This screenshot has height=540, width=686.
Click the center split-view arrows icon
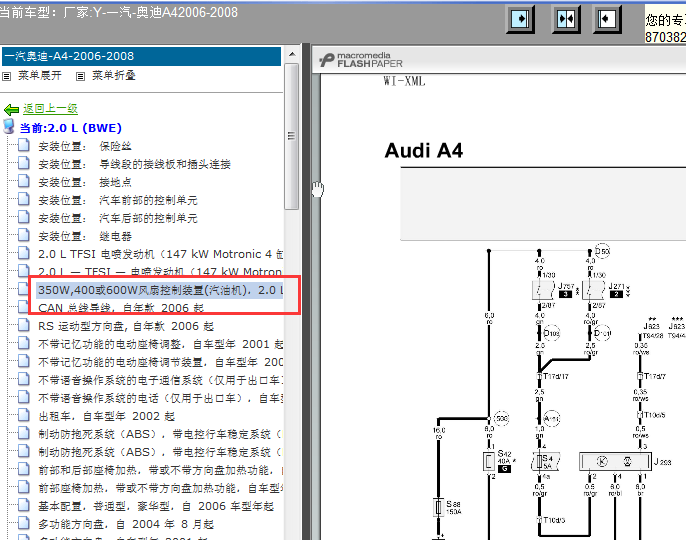pyautogui.click(x=566, y=19)
